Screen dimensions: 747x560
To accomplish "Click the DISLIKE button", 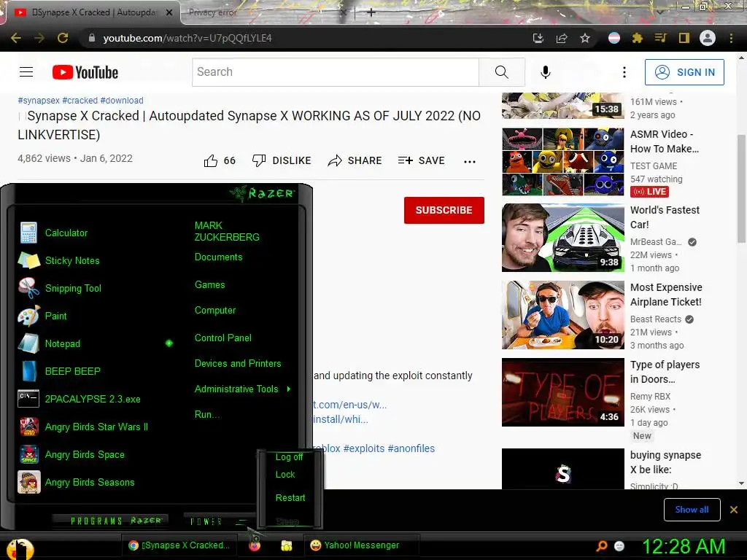I will coord(282,161).
